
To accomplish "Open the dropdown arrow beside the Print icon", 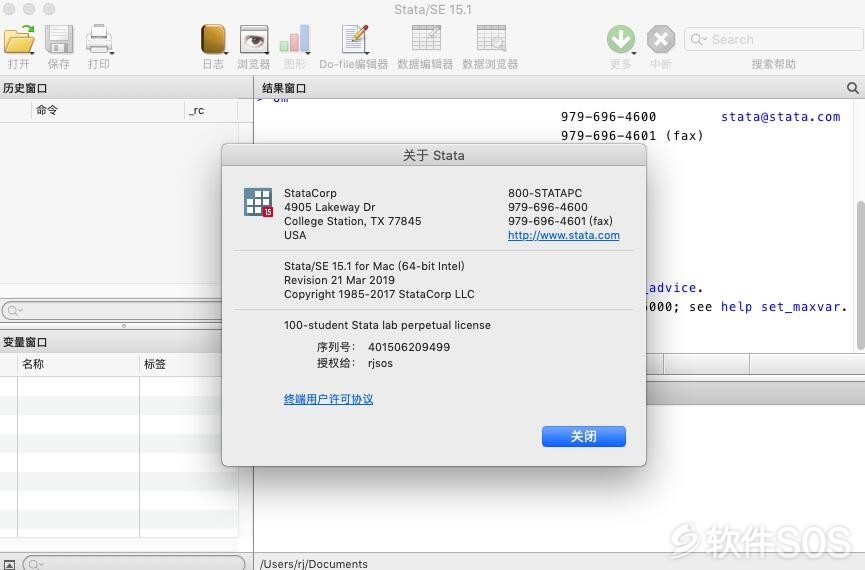I will (112, 53).
